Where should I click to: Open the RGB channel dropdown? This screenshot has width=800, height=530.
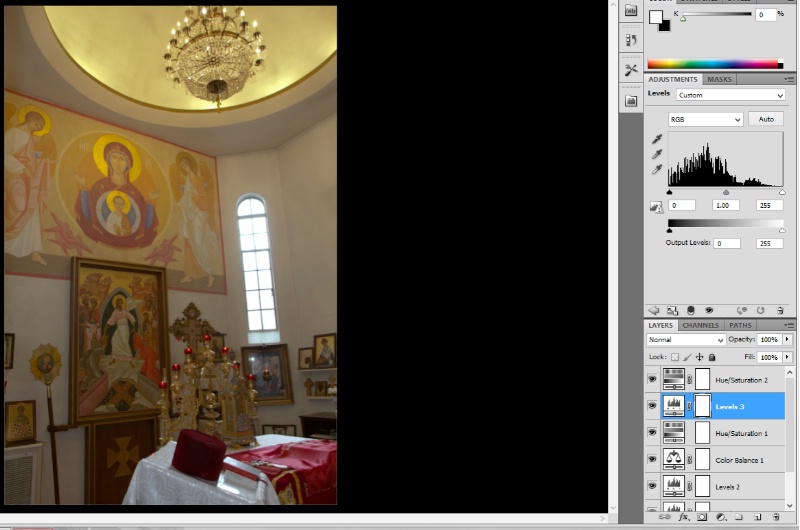[706, 119]
